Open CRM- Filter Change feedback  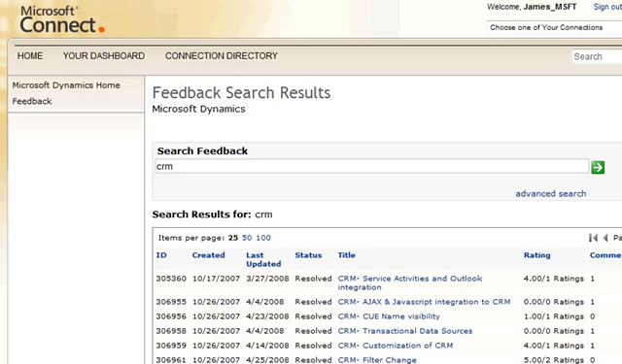(377, 360)
